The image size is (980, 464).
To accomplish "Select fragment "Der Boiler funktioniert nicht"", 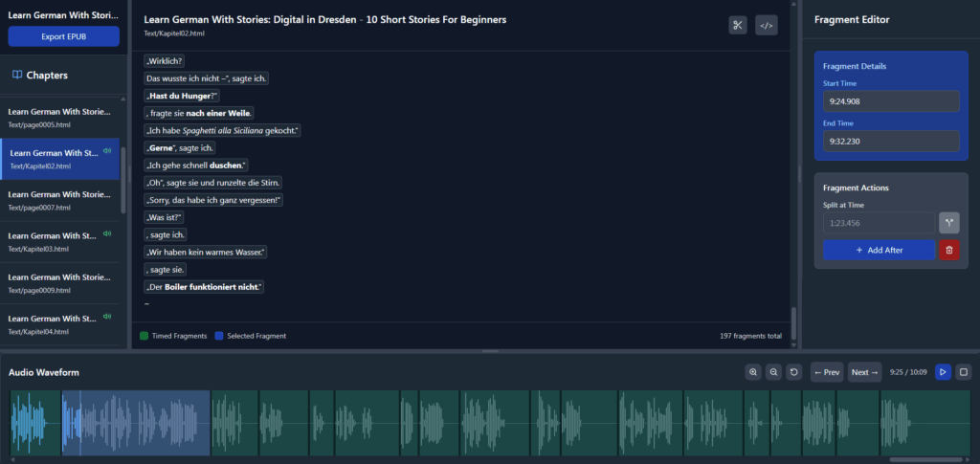I will click(x=204, y=287).
